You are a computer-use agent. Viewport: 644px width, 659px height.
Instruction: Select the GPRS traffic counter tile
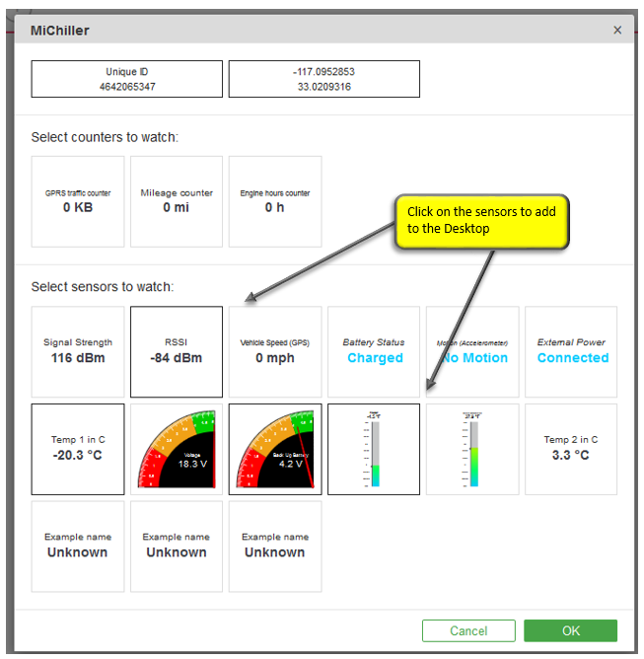[78, 201]
